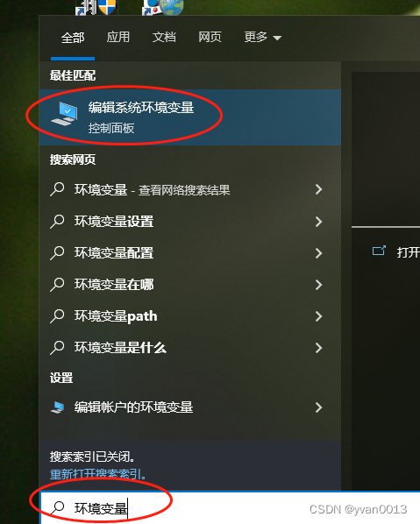Open the 更多 dropdown
Viewport: 420px width, 524px height.
[263, 37]
